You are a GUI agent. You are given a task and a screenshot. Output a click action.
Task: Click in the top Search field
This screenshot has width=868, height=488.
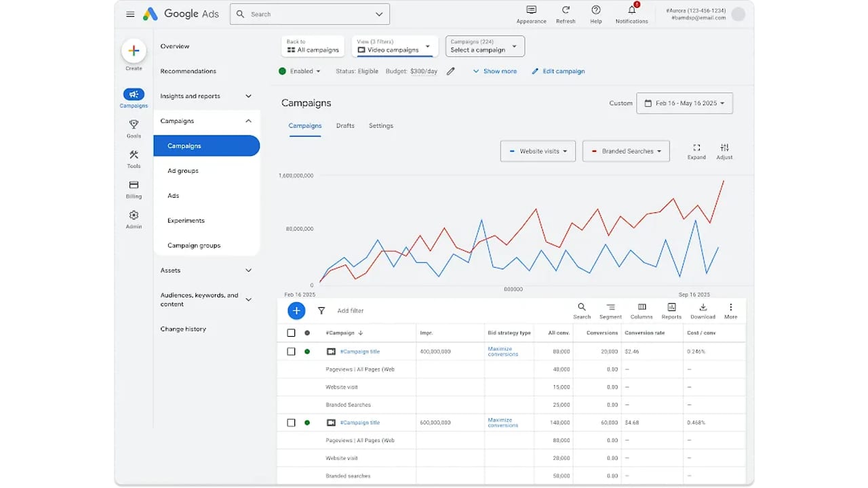pyautogui.click(x=310, y=14)
